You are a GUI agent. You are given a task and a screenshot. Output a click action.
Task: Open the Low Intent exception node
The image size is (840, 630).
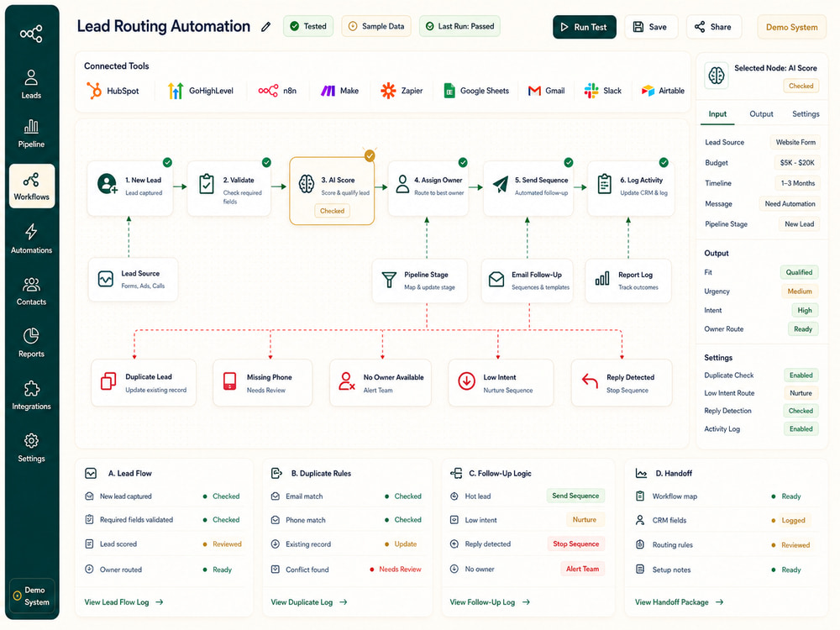point(501,382)
